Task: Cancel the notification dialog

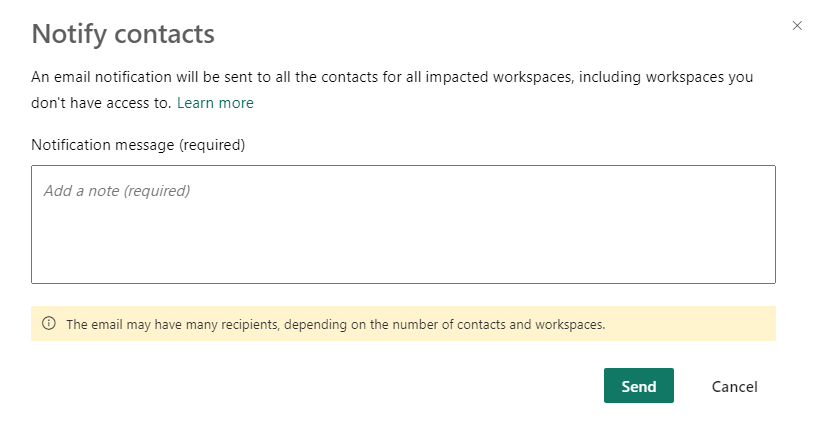Action: 734,386
